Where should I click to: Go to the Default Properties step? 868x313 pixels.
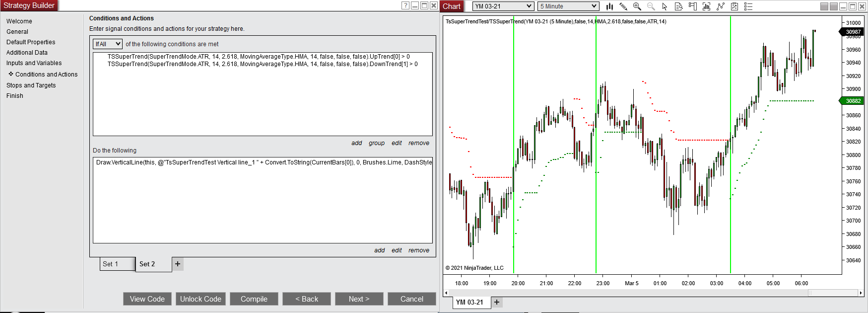tap(31, 42)
